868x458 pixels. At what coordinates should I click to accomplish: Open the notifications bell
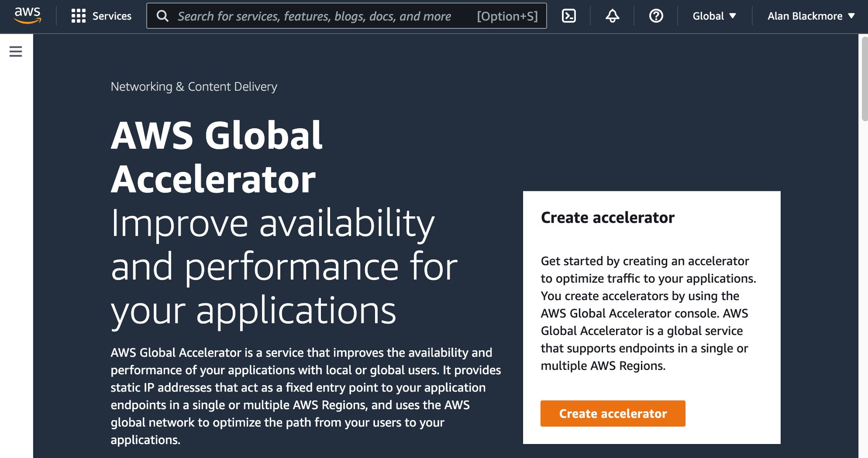612,16
